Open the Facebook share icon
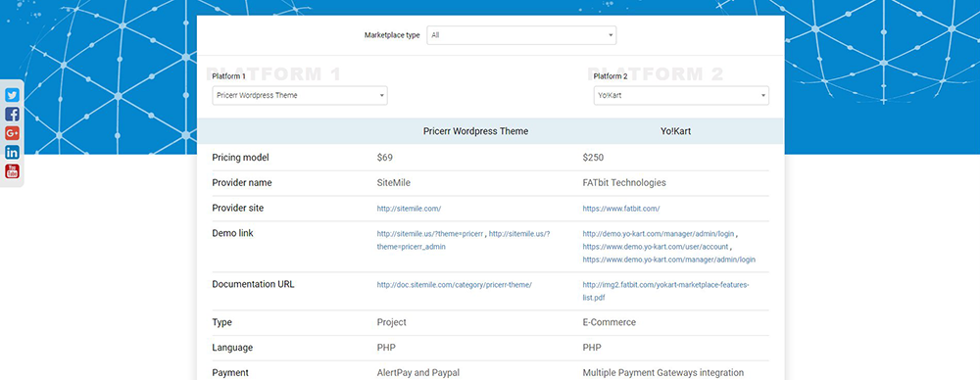 (x=12, y=115)
